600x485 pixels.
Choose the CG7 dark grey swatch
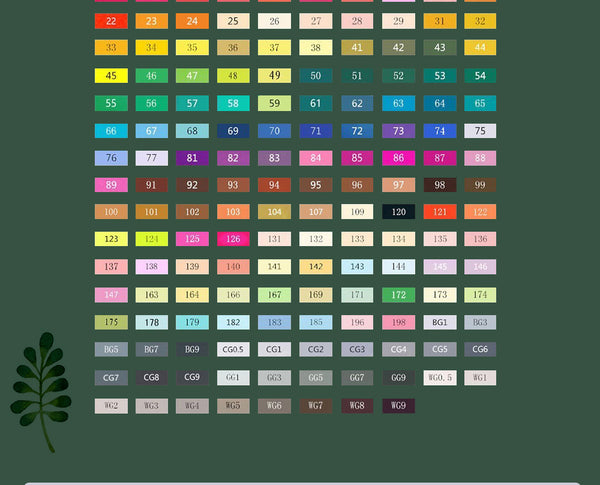point(111,378)
